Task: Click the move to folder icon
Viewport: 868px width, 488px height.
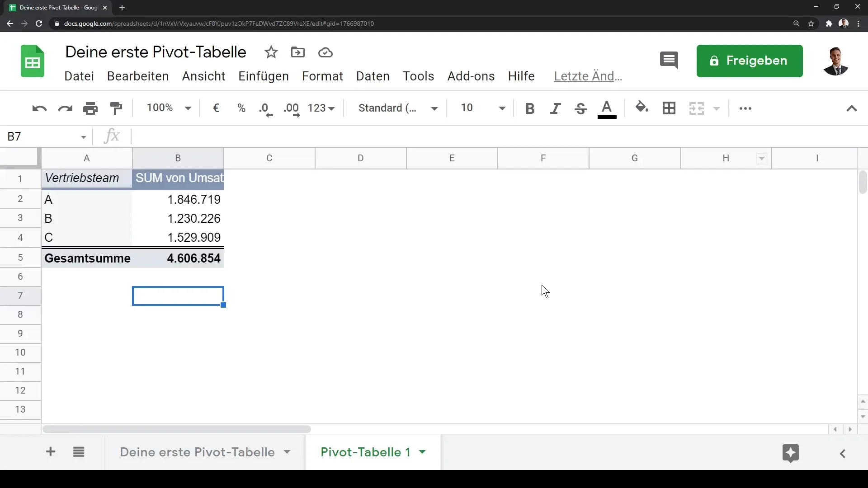Action: click(x=298, y=52)
